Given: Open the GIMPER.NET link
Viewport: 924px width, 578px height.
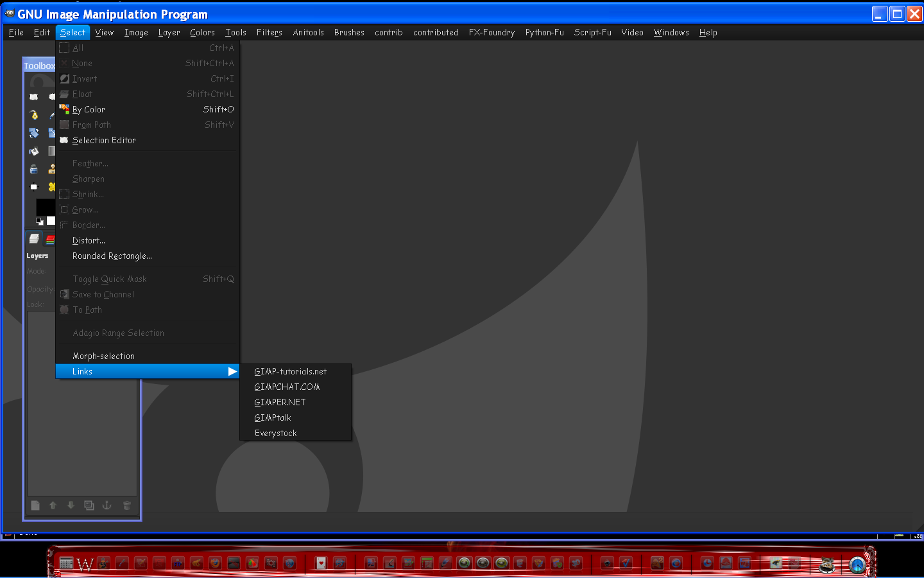Looking at the screenshot, I should click(296, 402).
